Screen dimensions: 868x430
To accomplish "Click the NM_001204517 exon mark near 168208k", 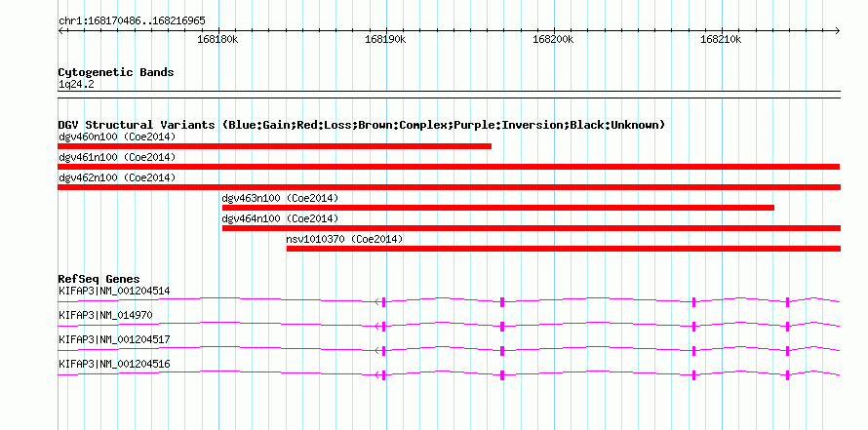I will pos(693,351).
